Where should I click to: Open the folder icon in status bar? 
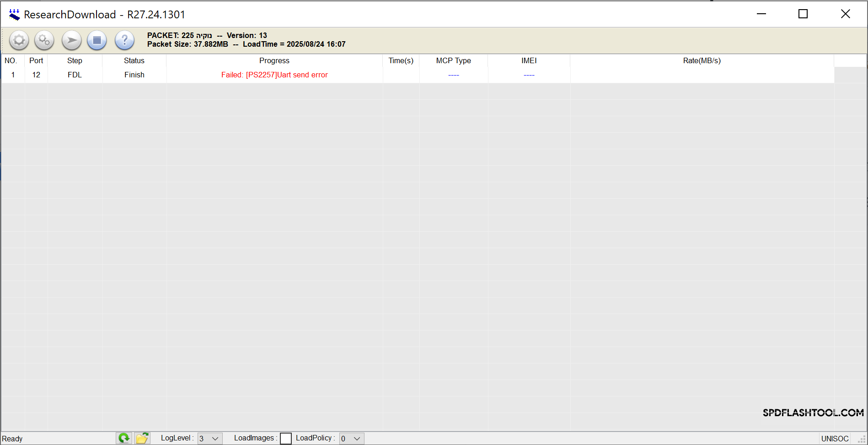point(142,438)
